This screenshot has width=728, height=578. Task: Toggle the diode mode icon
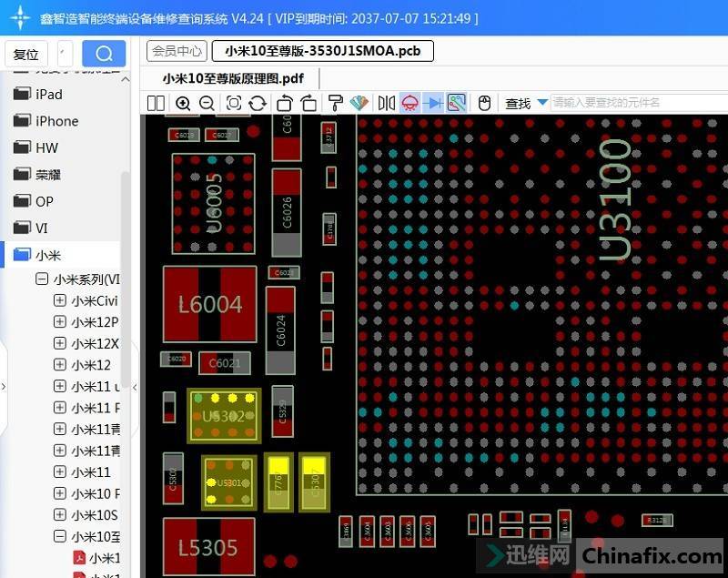tap(433, 103)
